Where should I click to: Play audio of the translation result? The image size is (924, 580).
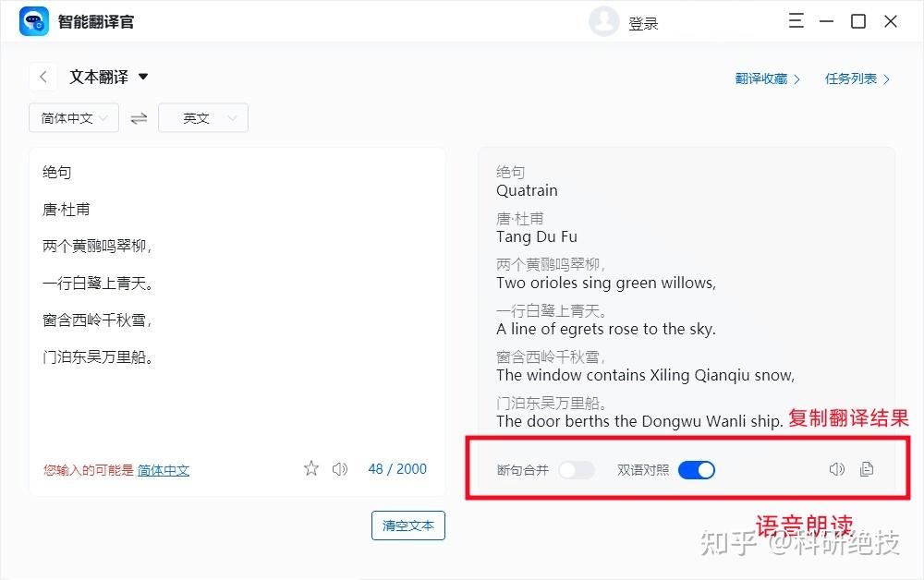coord(837,469)
